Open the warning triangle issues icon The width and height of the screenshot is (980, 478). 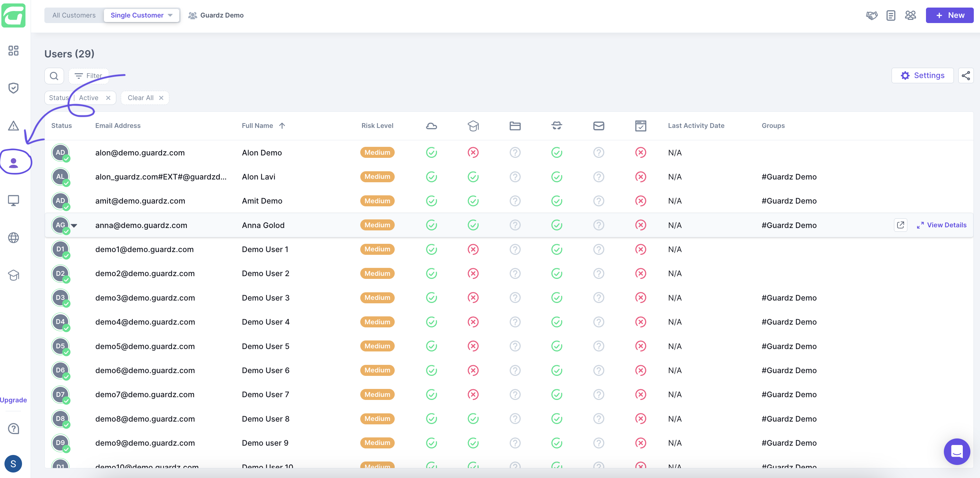coord(13,126)
